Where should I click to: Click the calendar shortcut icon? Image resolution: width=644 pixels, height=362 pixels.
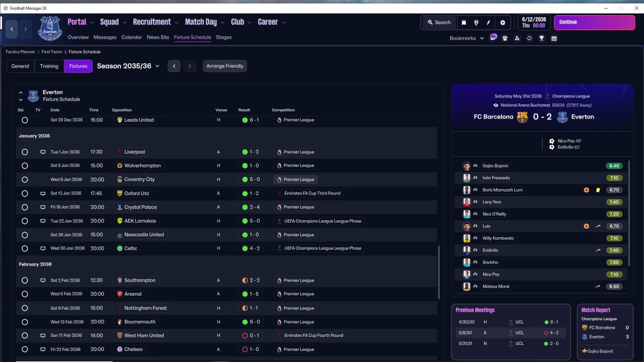pos(554,38)
